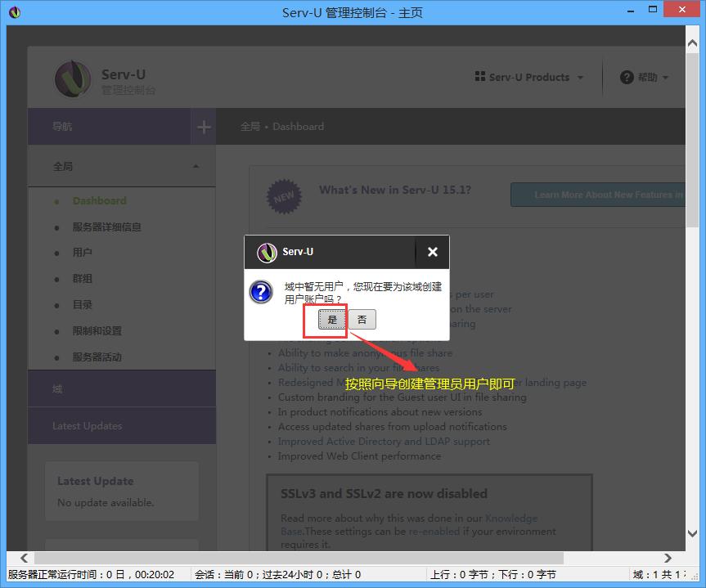Open 用户 in the sidebar
Screen dimensions: 706x588
click(x=82, y=253)
